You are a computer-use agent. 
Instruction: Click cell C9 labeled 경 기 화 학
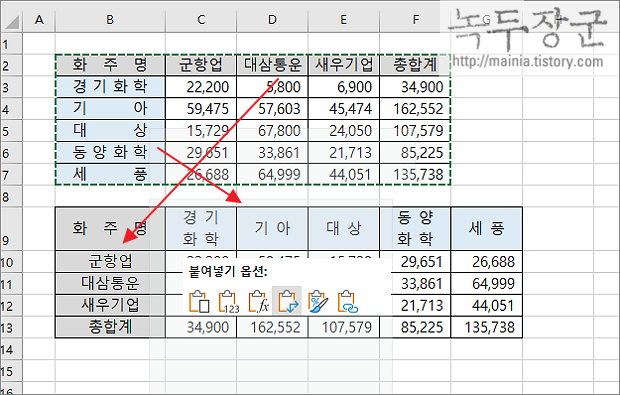[201, 229]
